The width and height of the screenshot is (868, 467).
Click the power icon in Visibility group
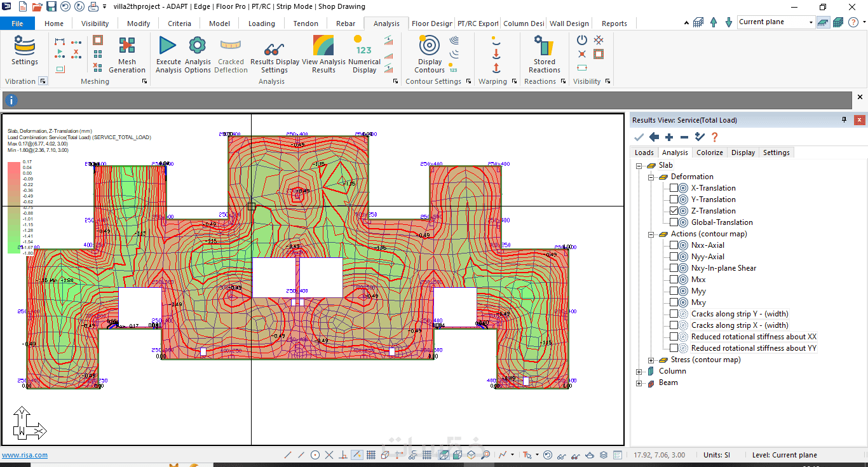582,39
